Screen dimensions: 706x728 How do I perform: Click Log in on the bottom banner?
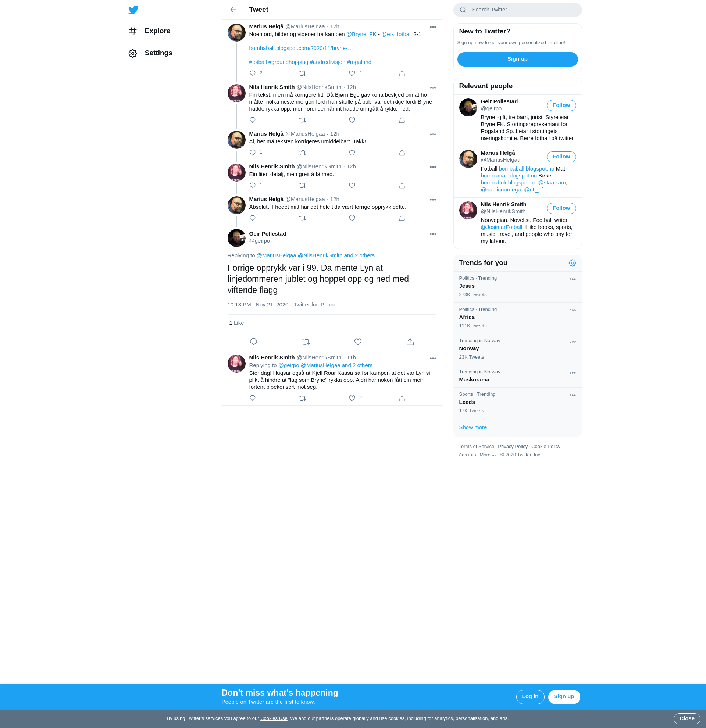530,697
